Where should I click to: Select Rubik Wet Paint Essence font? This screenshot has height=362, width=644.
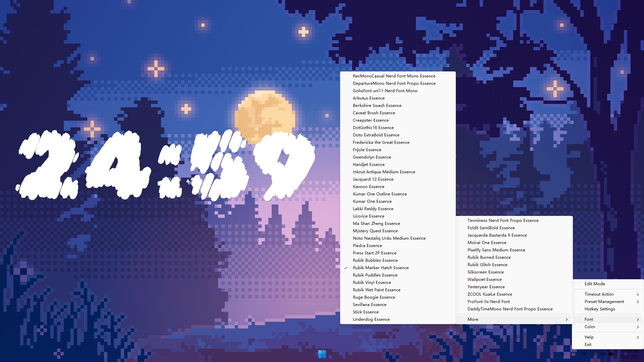pos(376,290)
